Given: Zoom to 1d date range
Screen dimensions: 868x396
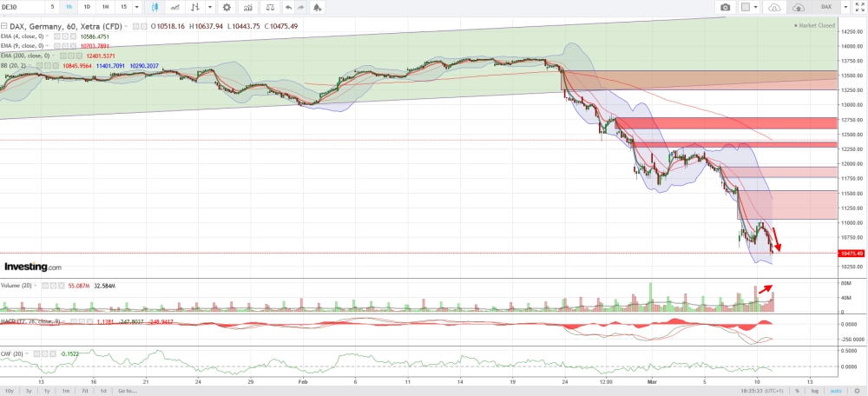Looking at the screenshot, I should [x=103, y=391].
